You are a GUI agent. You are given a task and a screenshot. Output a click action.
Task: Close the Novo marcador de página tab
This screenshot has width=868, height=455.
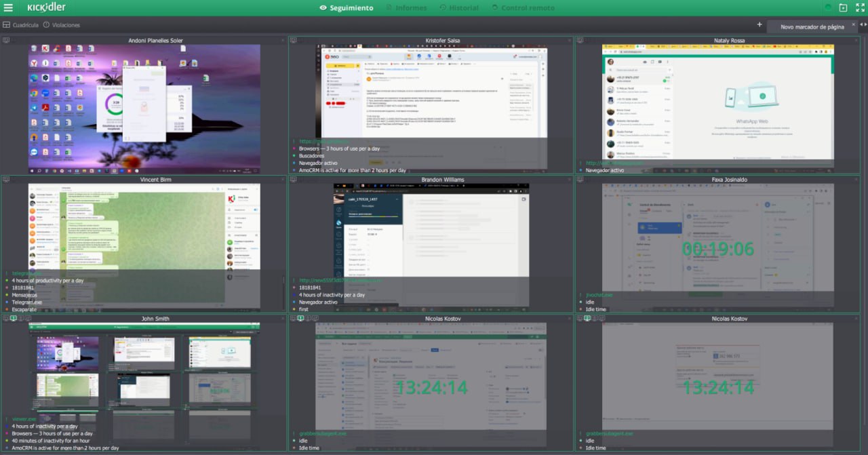tap(854, 25)
